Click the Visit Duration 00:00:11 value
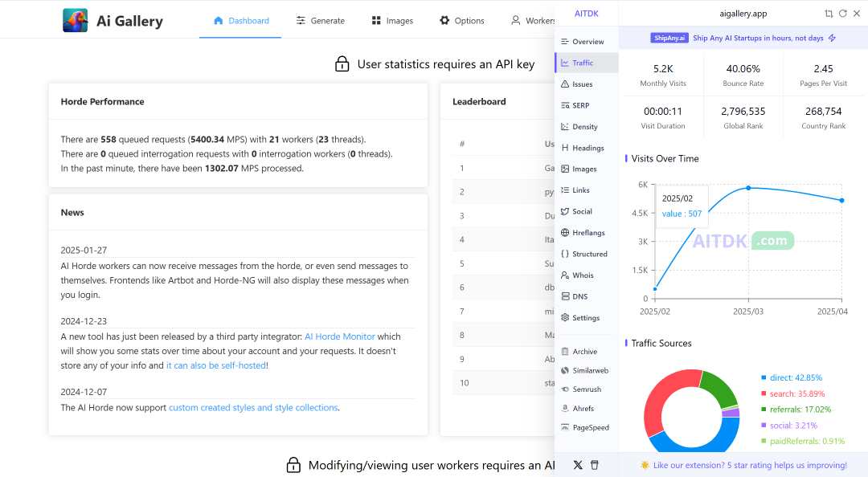Screen dimensions: 868x477 pos(663,112)
